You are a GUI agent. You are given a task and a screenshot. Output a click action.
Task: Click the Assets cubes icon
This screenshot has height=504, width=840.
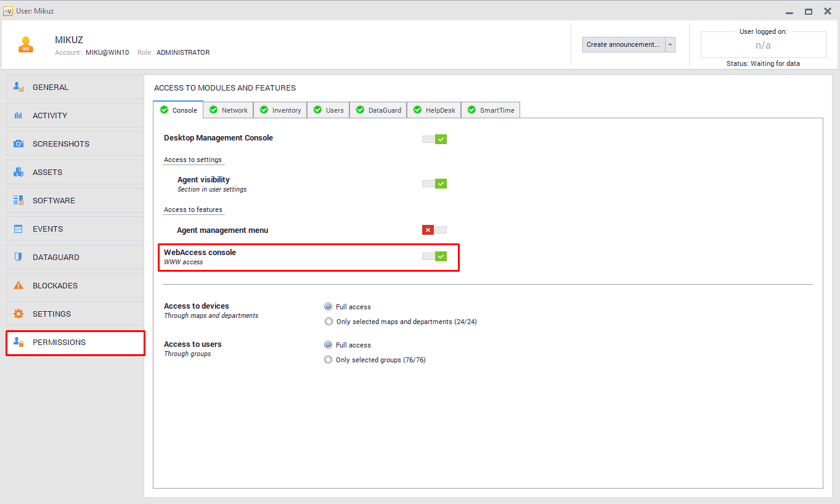tap(18, 172)
